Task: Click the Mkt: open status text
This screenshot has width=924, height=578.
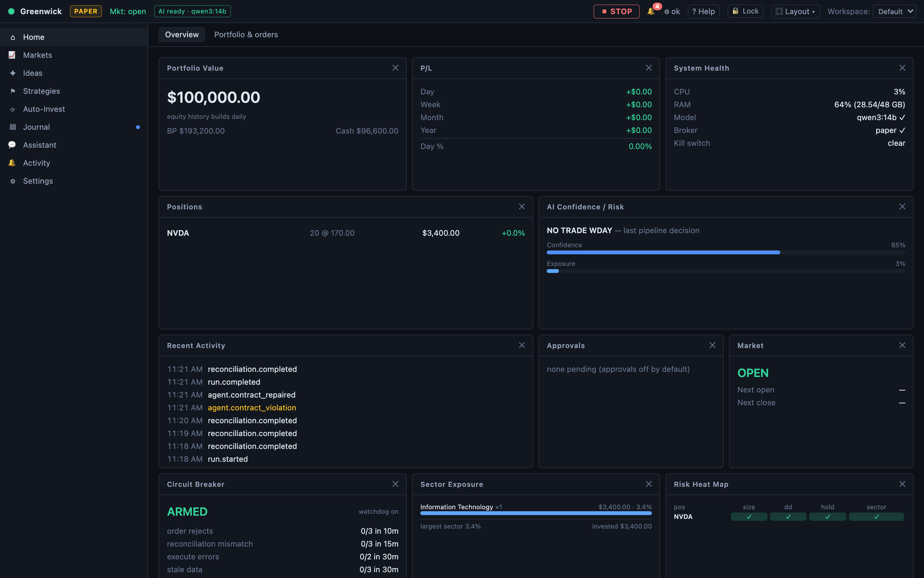Action: click(128, 12)
